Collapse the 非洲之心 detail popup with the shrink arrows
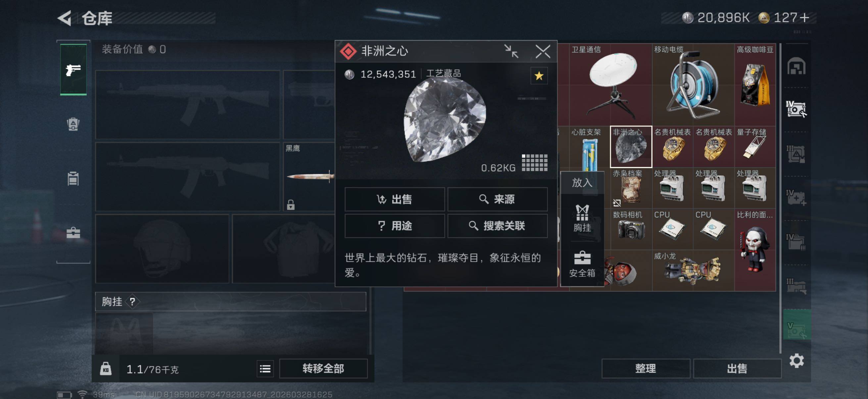 click(511, 52)
